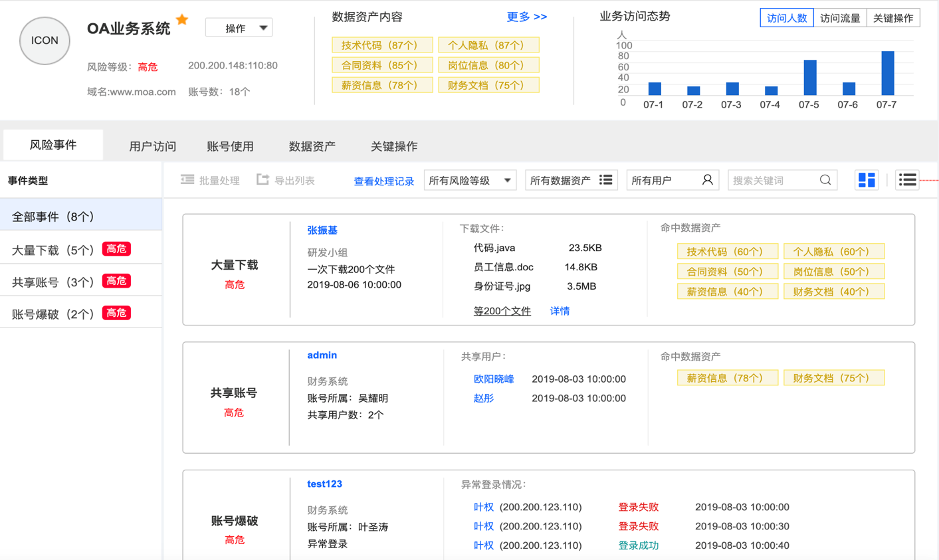939x560 pixels.
Task: Click the batch process list icon
Action: 187,180
